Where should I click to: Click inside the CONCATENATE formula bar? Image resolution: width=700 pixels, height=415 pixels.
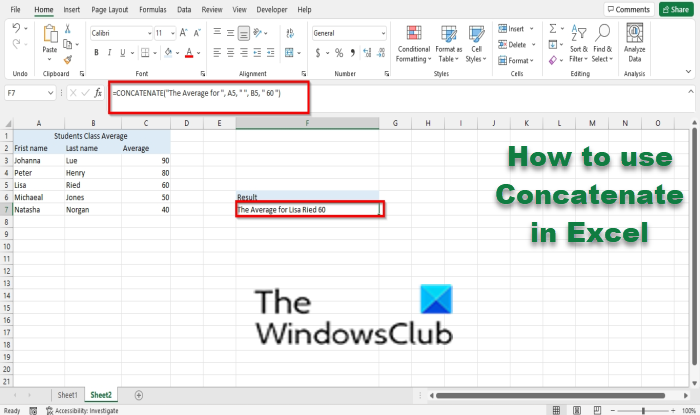[x=208, y=97]
